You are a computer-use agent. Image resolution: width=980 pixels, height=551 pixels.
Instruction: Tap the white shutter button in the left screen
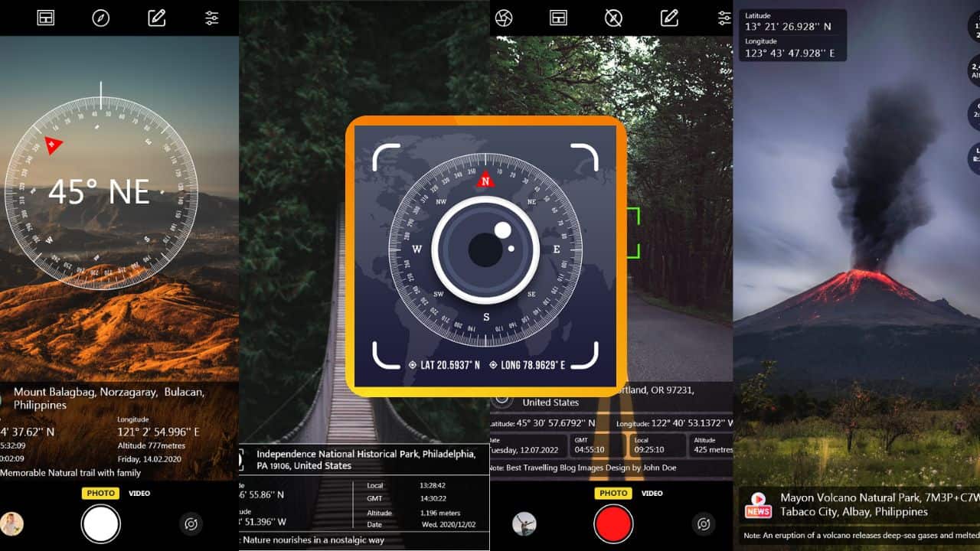coord(101,524)
